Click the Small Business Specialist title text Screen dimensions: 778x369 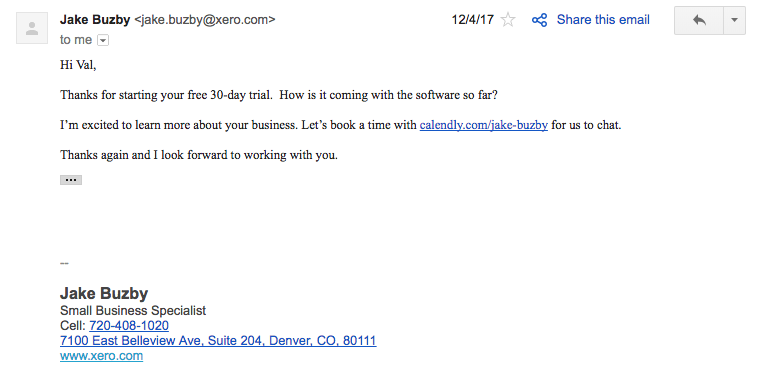click(x=132, y=311)
